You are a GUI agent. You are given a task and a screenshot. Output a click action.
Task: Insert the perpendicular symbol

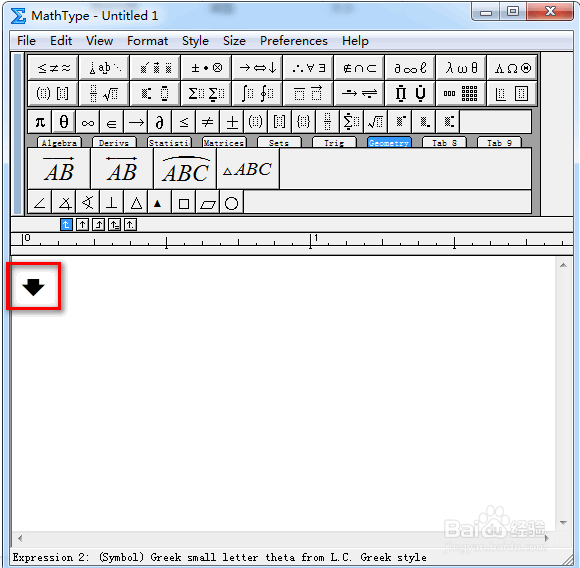coord(111,202)
